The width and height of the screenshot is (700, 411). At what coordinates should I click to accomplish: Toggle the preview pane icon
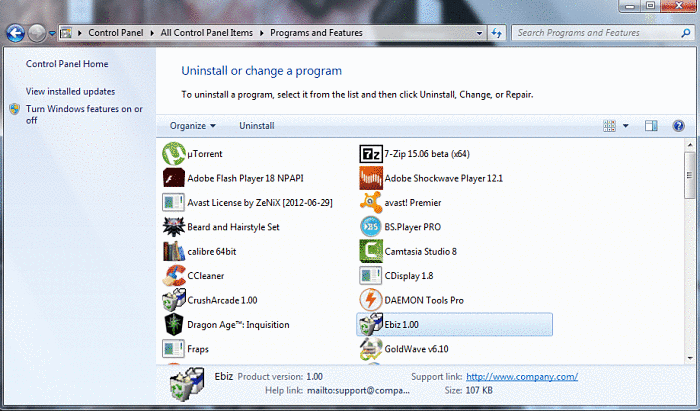tap(651, 126)
